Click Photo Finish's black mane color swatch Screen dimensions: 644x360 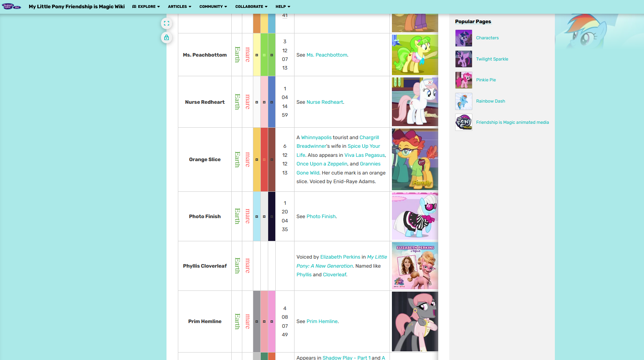pos(272,217)
